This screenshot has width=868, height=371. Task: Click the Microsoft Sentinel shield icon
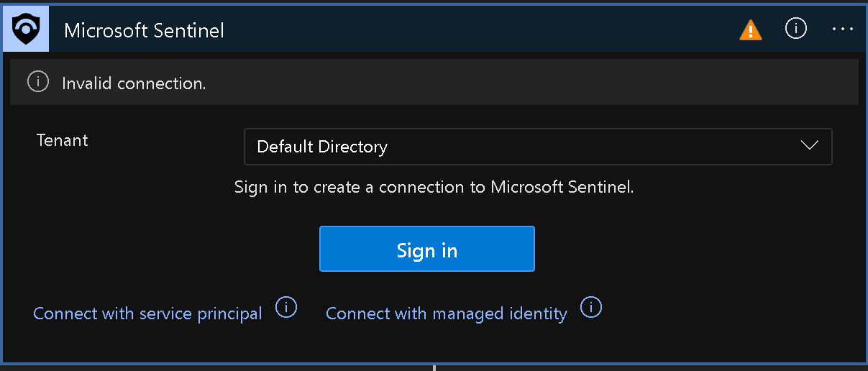(x=26, y=29)
